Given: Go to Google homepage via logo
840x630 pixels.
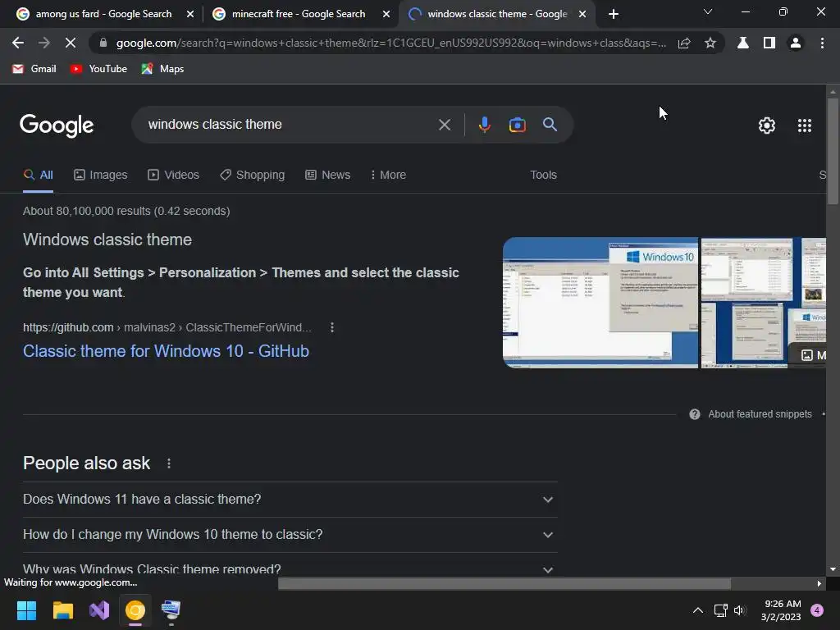Looking at the screenshot, I should point(57,126).
